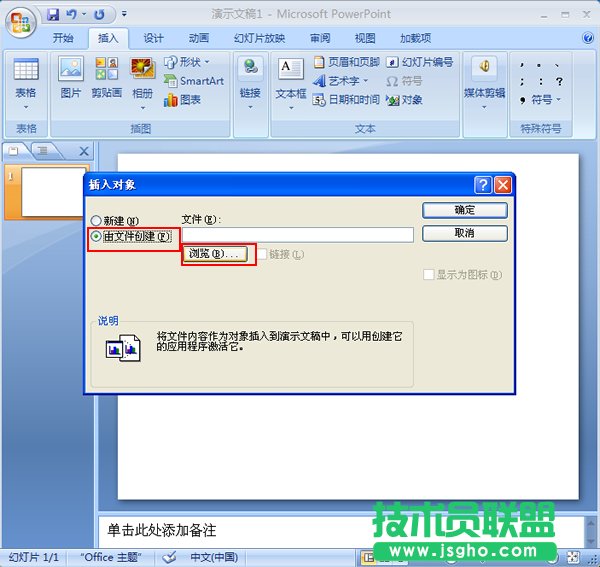
Task: Insert a table with 表格 icon
Action: point(26,69)
